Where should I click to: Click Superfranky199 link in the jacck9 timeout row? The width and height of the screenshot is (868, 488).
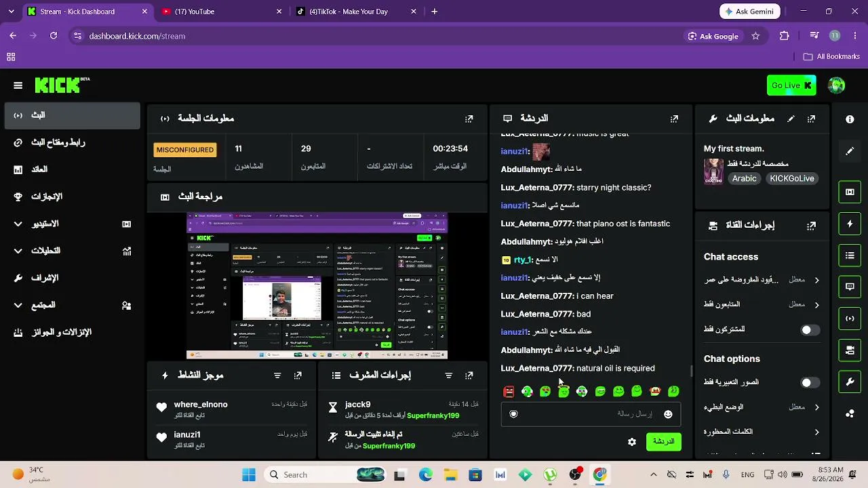433,415
